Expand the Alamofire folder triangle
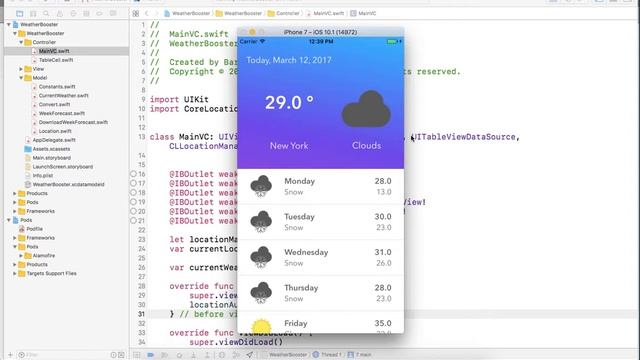Screen dimensions: 640x360 (21, 256)
